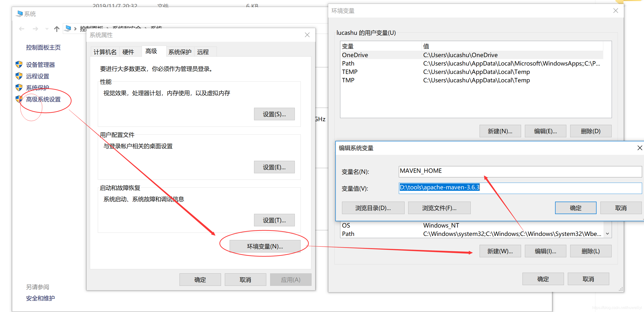The image size is (644, 312).
Task: Select TEMP user variable row
Action: click(472, 72)
